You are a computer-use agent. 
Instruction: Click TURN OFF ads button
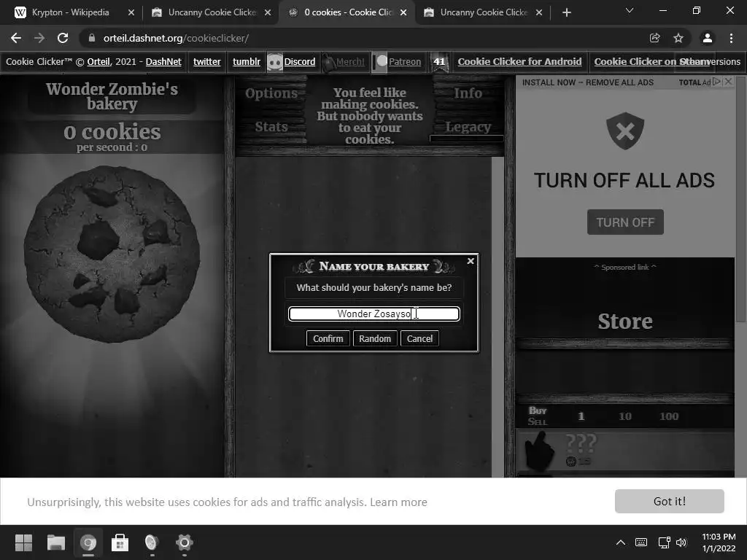625,222
